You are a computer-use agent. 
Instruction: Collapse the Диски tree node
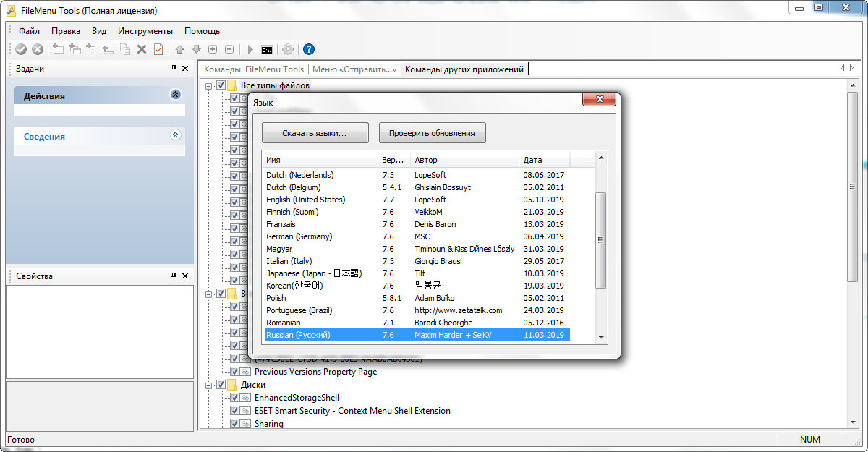click(x=209, y=385)
